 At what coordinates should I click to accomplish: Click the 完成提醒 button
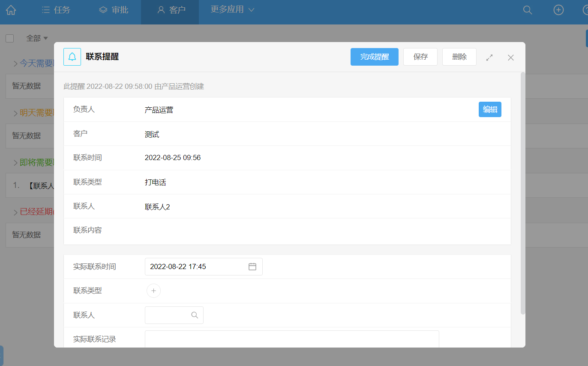tap(374, 57)
